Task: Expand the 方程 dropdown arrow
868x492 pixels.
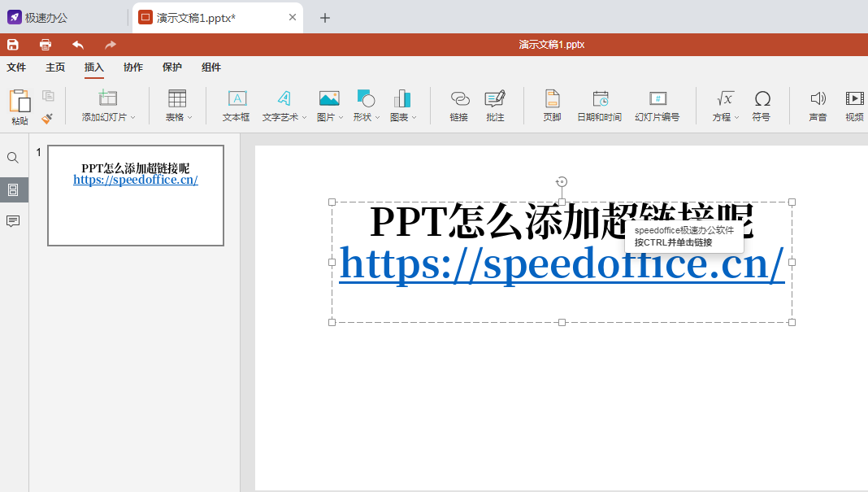Action: point(736,117)
